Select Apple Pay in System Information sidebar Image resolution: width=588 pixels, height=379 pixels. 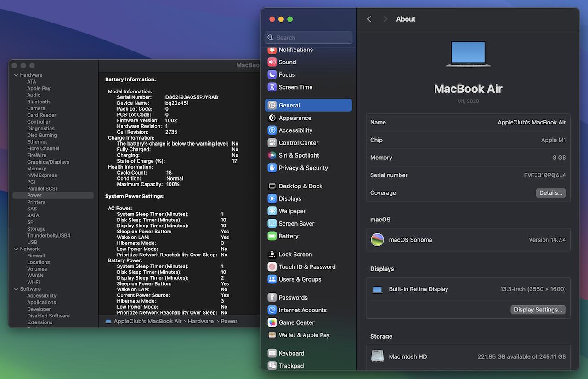(x=39, y=88)
